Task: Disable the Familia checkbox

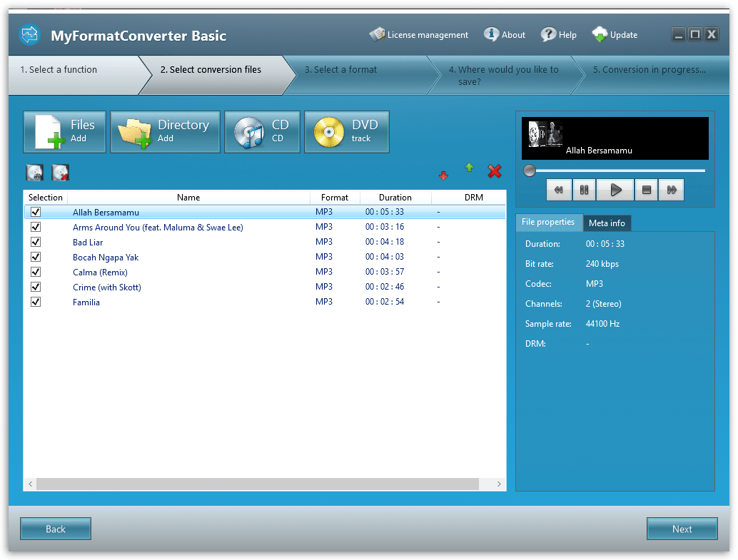Action: pos(36,302)
